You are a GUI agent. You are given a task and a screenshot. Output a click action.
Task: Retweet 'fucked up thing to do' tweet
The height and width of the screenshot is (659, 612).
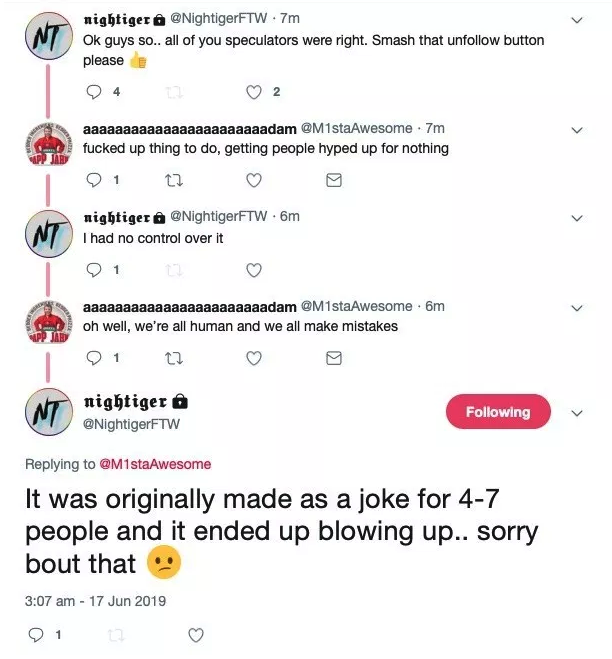[x=174, y=180]
